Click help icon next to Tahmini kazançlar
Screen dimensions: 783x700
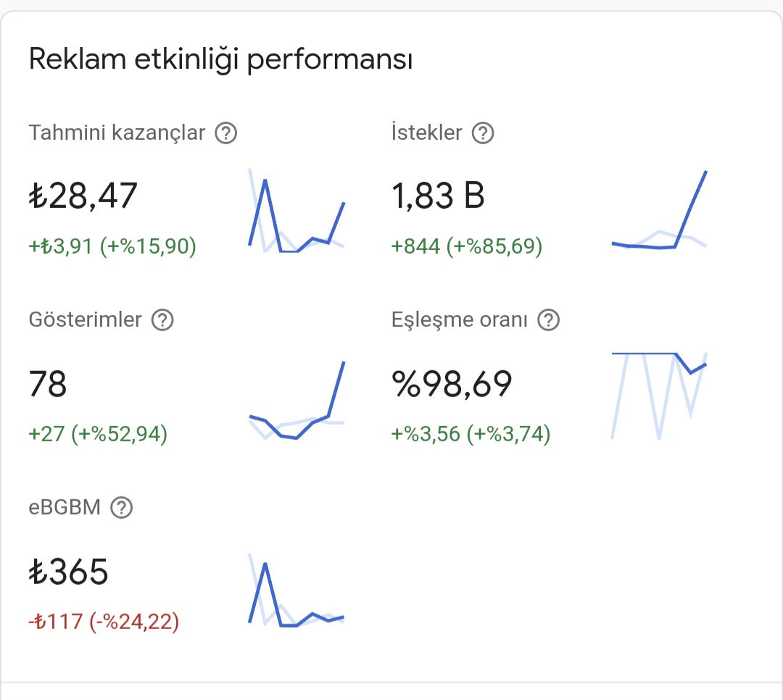[225, 133]
